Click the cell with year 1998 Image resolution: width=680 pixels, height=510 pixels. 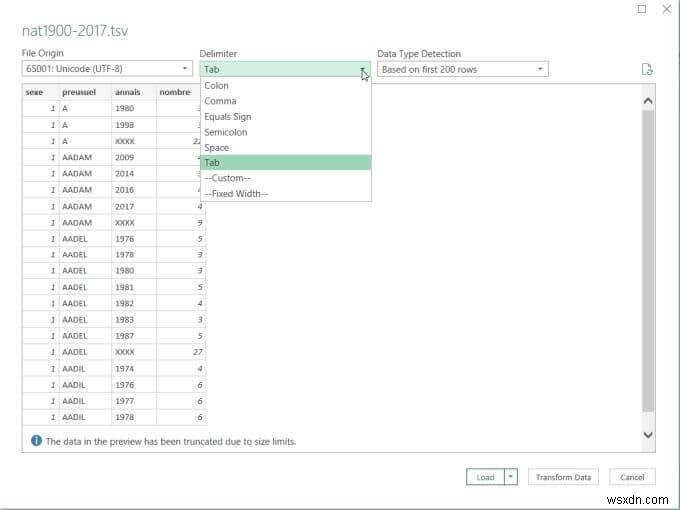pos(134,125)
